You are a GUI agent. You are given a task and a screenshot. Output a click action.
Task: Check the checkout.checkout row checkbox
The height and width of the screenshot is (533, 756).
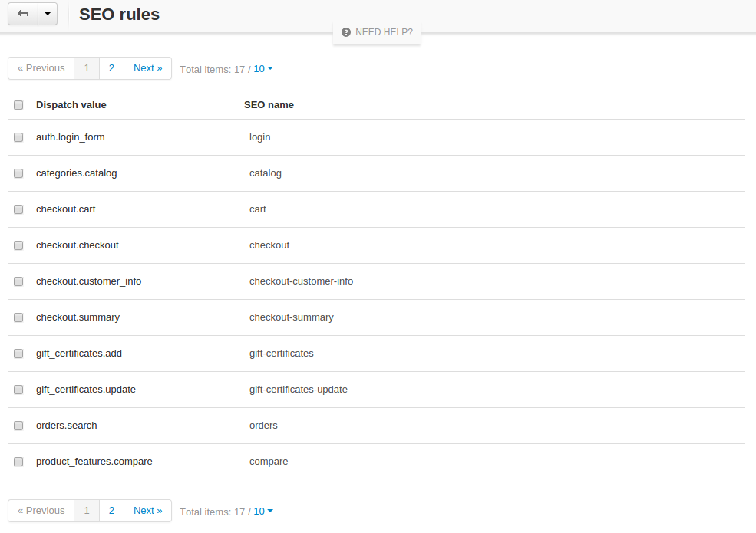pyautogui.click(x=18, y=245)
